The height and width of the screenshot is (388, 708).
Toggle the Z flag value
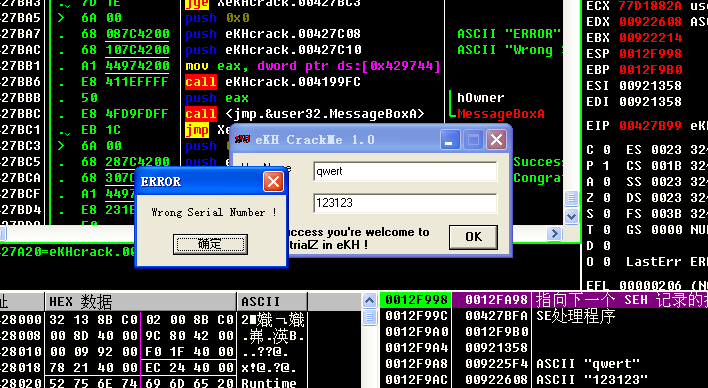click(607, 197)
